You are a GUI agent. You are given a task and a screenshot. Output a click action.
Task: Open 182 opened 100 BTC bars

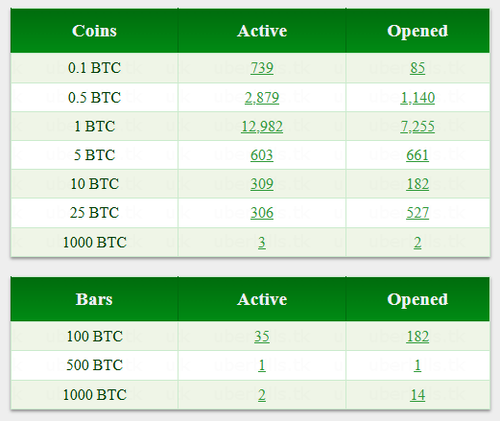417,336
